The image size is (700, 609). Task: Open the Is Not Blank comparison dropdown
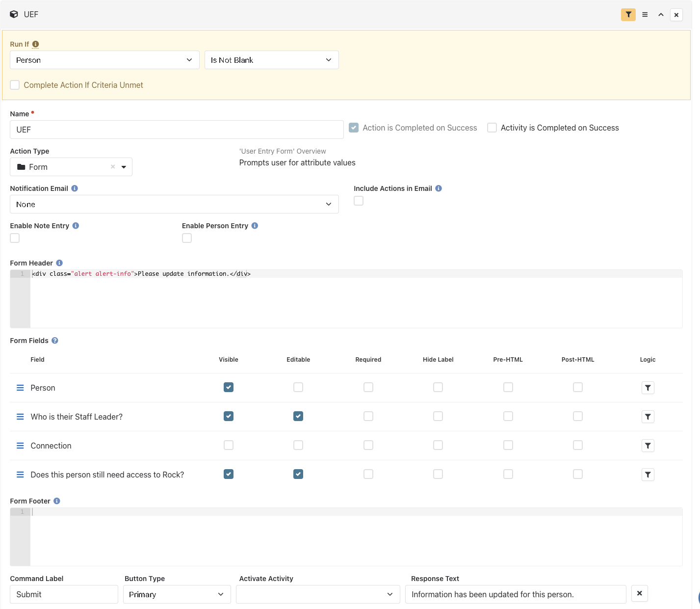(272, 60)
